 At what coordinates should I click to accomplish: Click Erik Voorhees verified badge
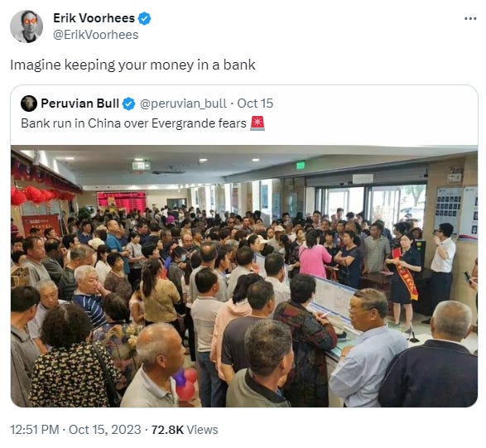(x=144, y=18)
